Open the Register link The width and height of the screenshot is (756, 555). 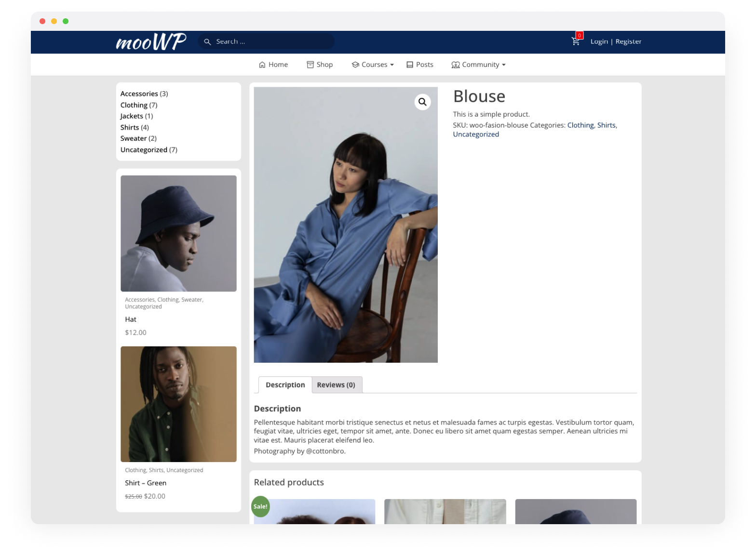[628, 41]
